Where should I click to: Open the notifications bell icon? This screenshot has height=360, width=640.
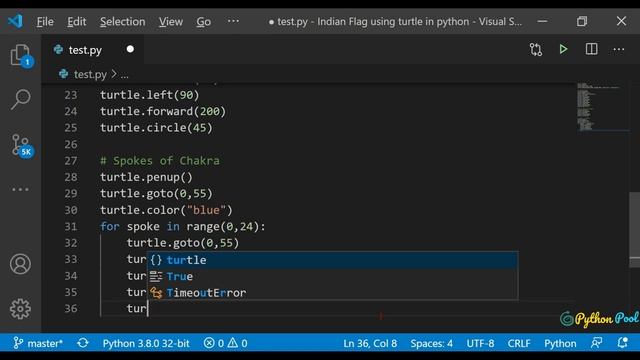622,343
